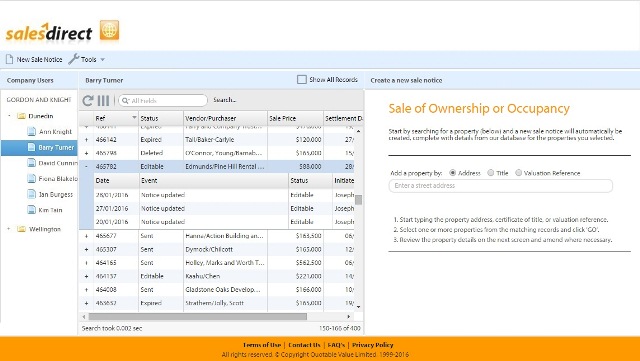The image size is (640, 361).
Task: Click the Tait/Baker-Carlyle vendor cell
Action: (x=225, y=140)
